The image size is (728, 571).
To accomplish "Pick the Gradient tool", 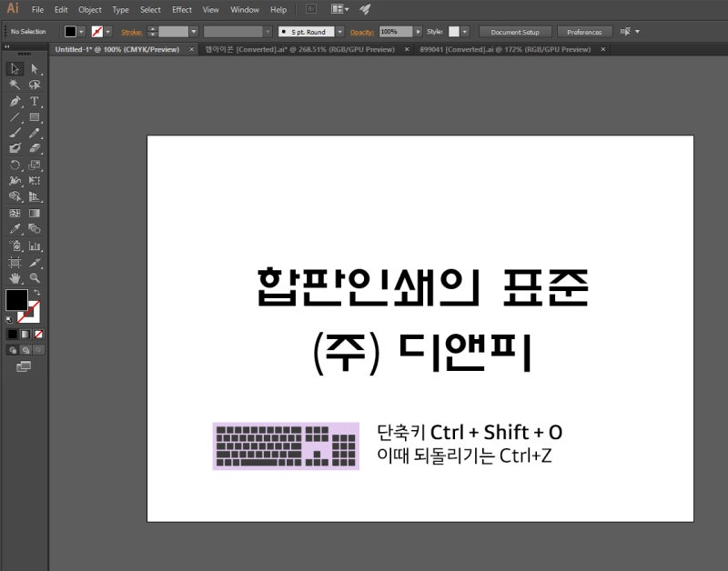I will [x=35, y=213].
